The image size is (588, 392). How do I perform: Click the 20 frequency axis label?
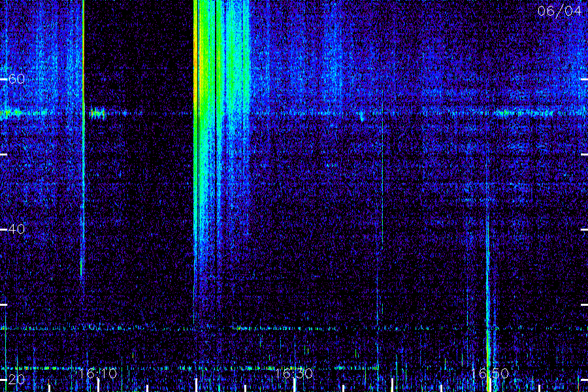(16, 379)
